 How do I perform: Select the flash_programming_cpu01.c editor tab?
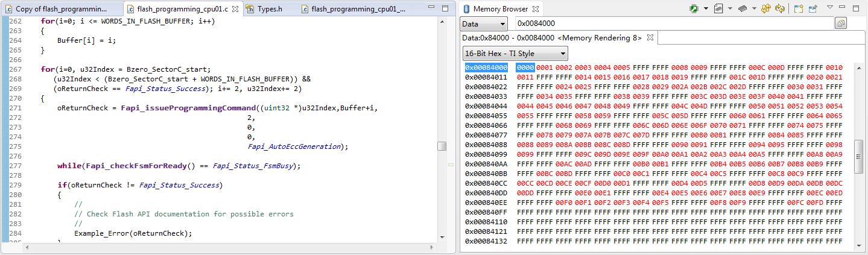pyautogui.click(x=182, y=9)
